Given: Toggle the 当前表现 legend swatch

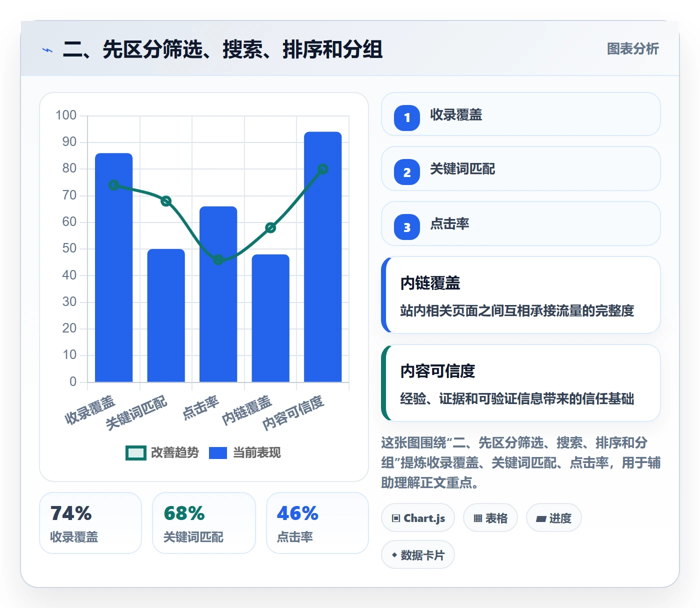Looking at the screenshot, I should (218, 453).
